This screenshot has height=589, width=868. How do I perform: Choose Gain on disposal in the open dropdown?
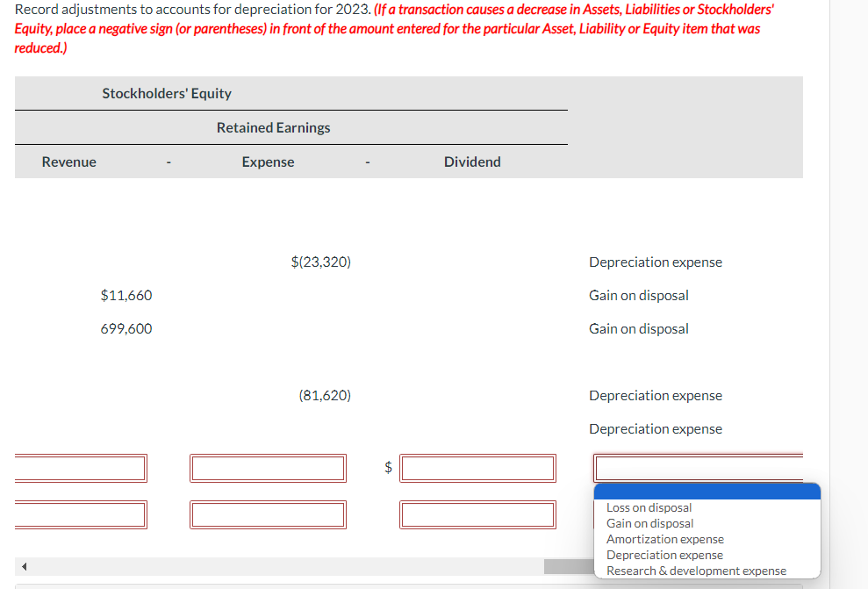click(649, 522)
